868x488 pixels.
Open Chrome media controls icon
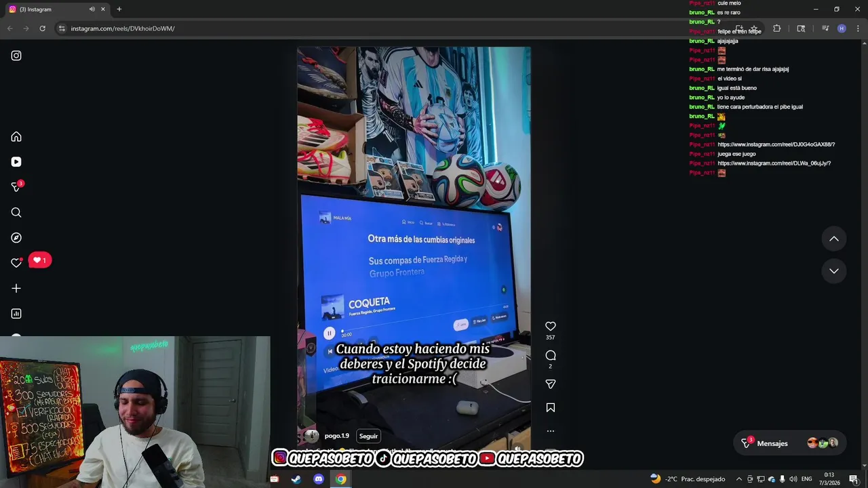[x=825, y=28]
